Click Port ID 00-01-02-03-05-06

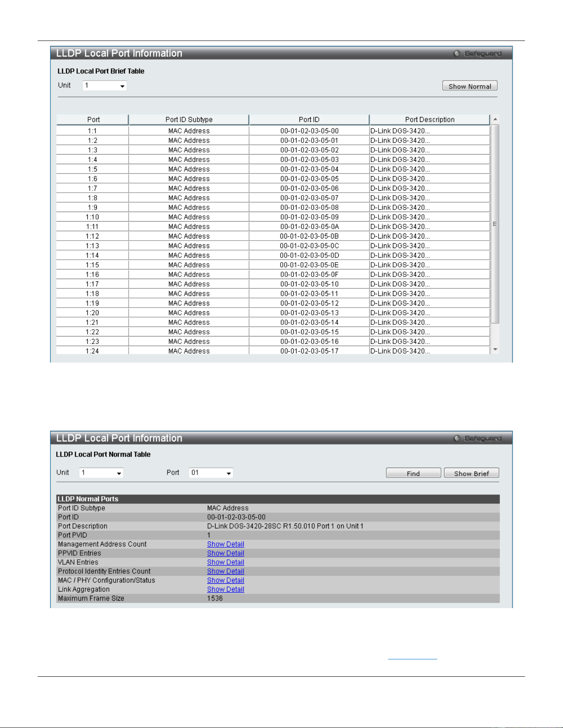point(309,189)
